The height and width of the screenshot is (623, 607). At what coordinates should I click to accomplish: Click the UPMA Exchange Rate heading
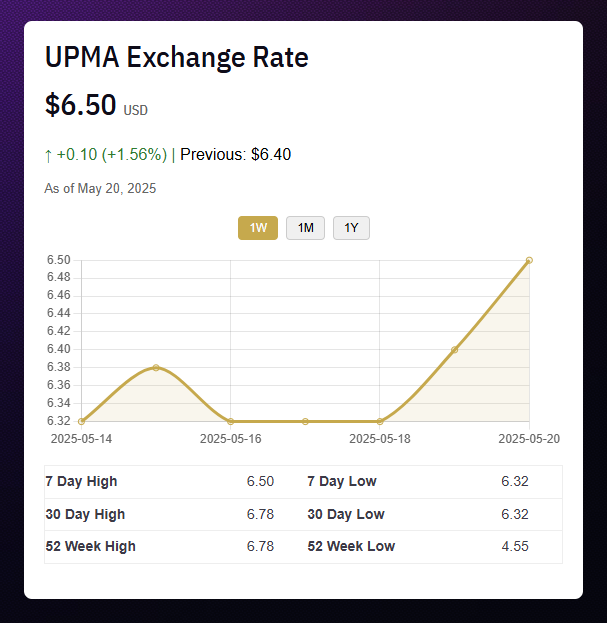tap(177, 57)
